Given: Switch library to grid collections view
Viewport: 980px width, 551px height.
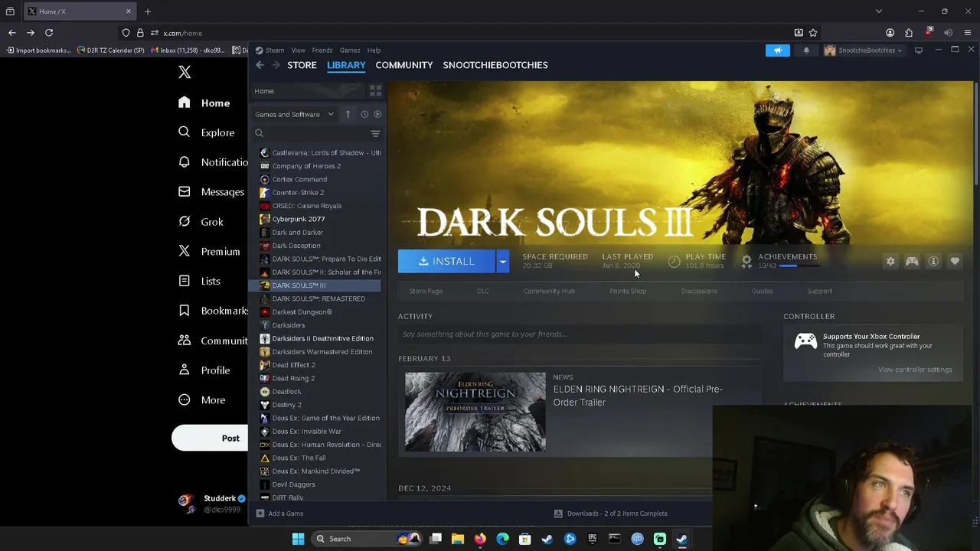Looking at the screenshot, I should click(x=375, y=91).
